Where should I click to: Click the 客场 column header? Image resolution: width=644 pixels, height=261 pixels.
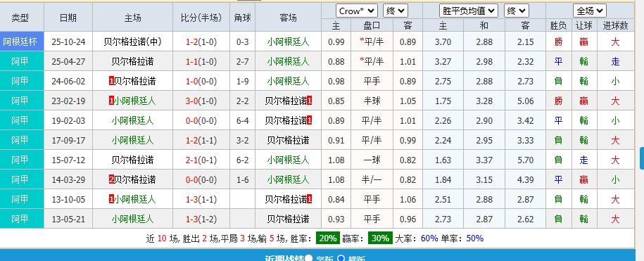pos(288,18)
